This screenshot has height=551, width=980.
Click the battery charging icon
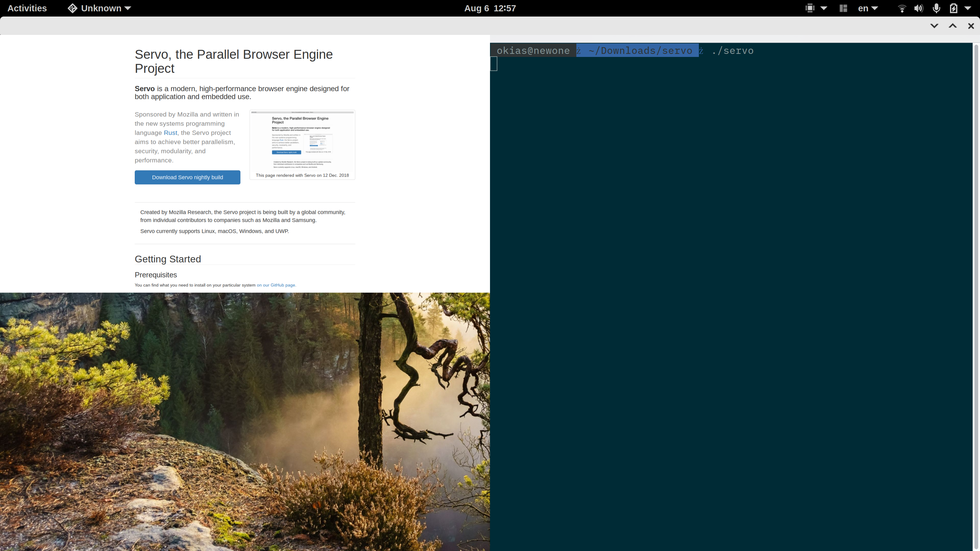tap(953, 8)
